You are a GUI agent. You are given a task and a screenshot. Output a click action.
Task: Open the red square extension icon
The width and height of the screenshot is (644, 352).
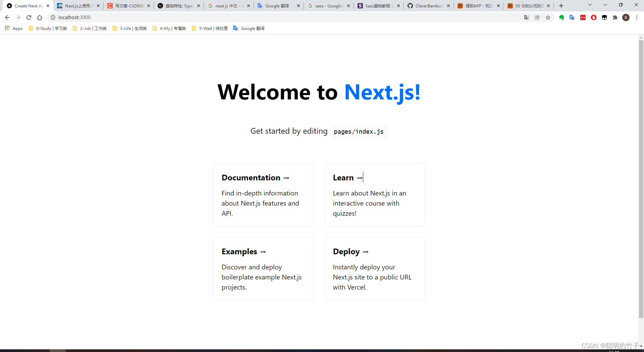(583, 17)
